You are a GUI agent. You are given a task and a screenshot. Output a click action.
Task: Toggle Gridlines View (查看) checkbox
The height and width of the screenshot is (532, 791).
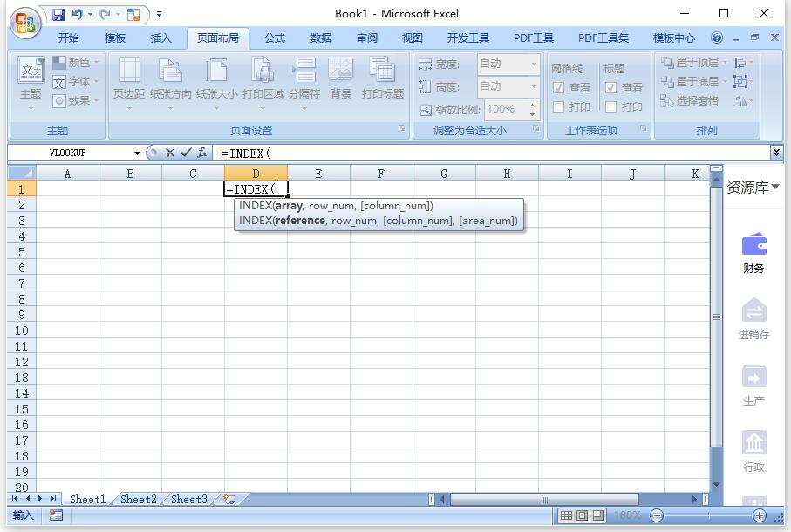[558, 88]
